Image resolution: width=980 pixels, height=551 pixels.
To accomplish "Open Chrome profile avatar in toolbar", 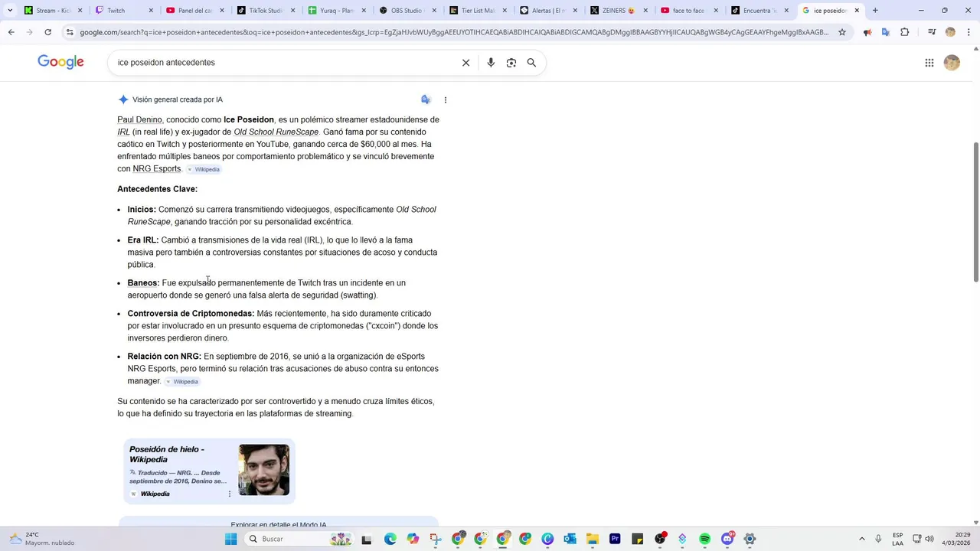I will coord(950,32).
